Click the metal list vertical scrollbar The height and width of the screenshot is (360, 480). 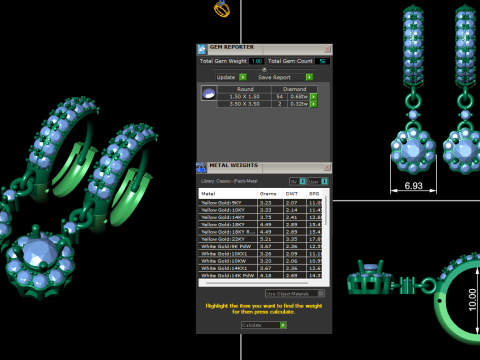click(x=326, y=211)
